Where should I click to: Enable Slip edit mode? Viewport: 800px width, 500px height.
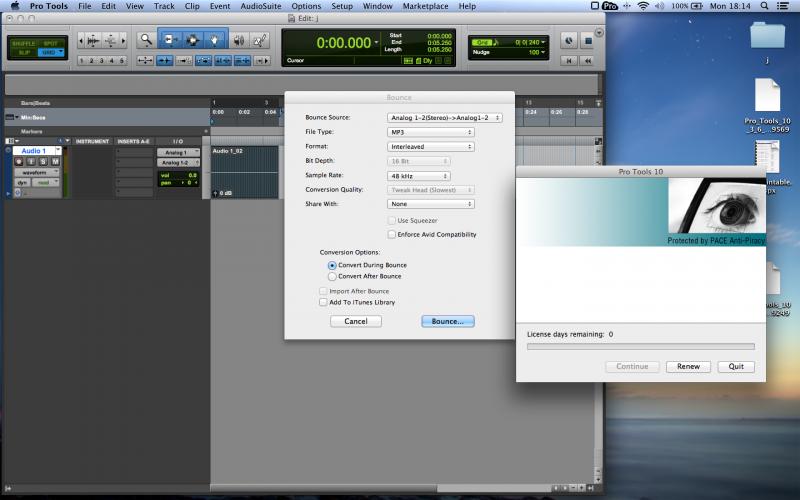[x=23, y=53]
